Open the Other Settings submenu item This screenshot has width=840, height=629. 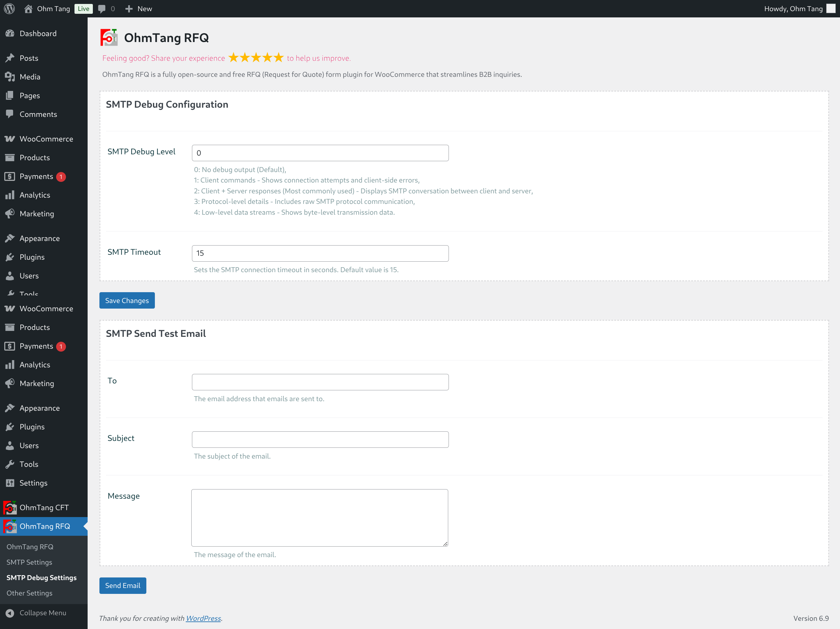point(29,593)
